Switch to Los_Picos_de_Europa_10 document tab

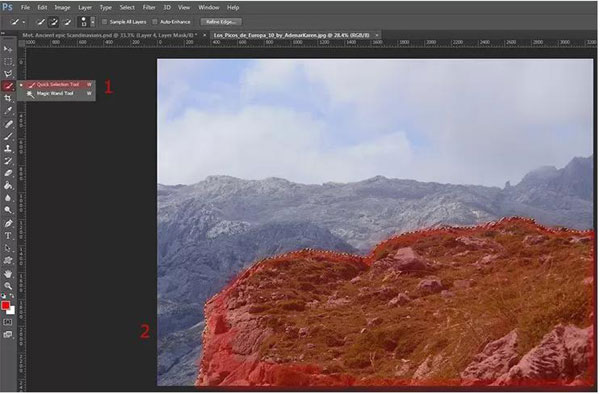291,35
